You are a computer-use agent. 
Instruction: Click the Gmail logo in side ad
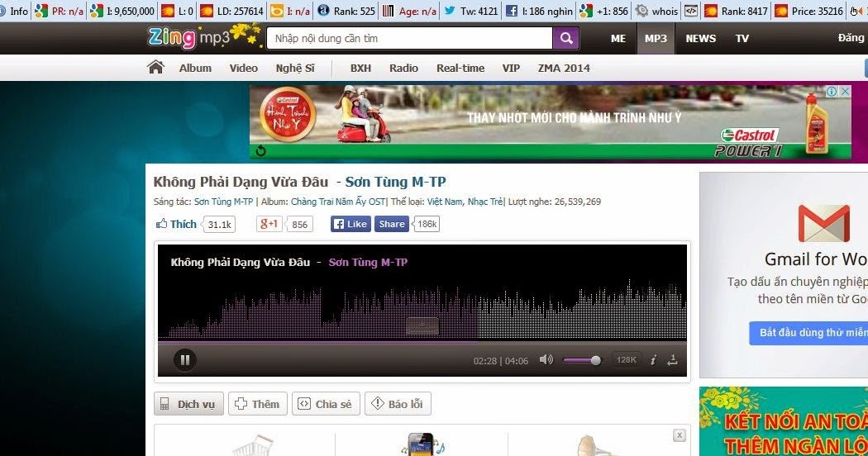click(823, 223)
